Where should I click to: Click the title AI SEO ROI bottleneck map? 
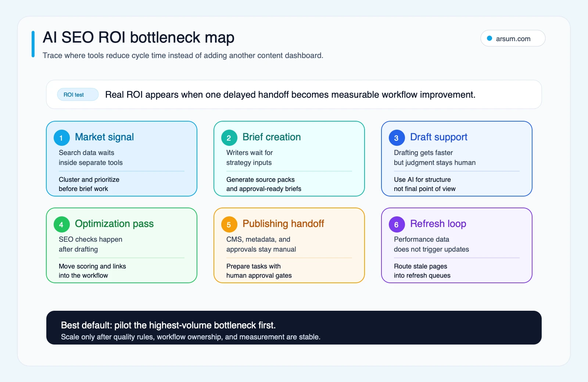pyautogui.click(x=139, y=37)
